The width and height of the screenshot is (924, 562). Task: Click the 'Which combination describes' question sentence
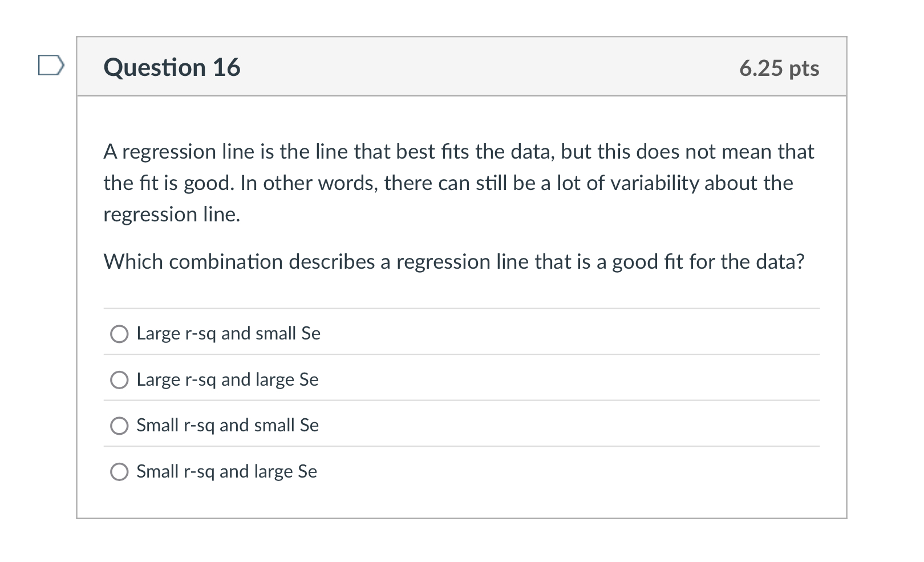[x=454, y=262]
